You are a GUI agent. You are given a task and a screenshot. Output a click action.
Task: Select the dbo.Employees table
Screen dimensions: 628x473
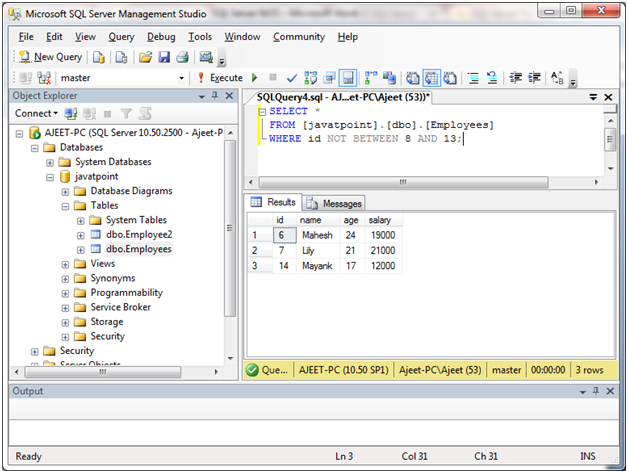(x=139, y=249)
